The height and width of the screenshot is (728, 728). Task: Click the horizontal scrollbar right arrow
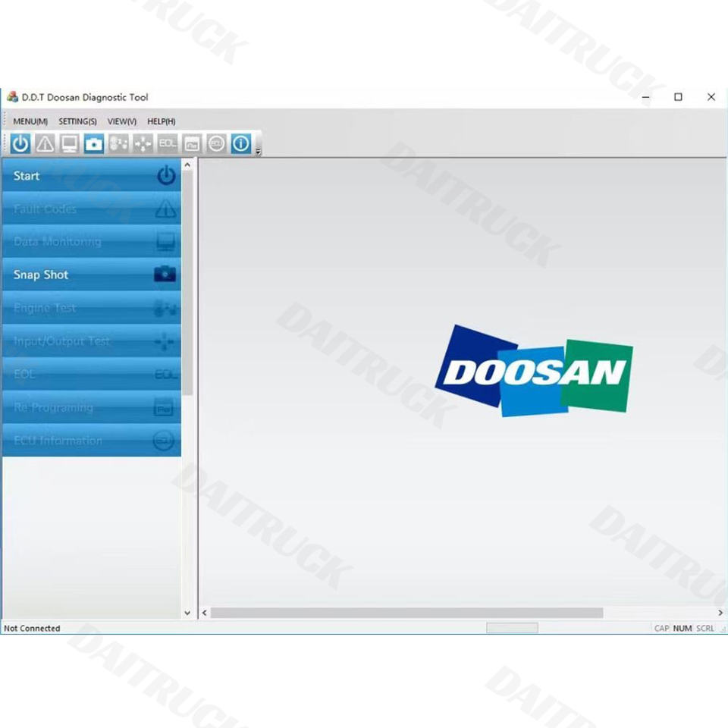pos(720,613)
